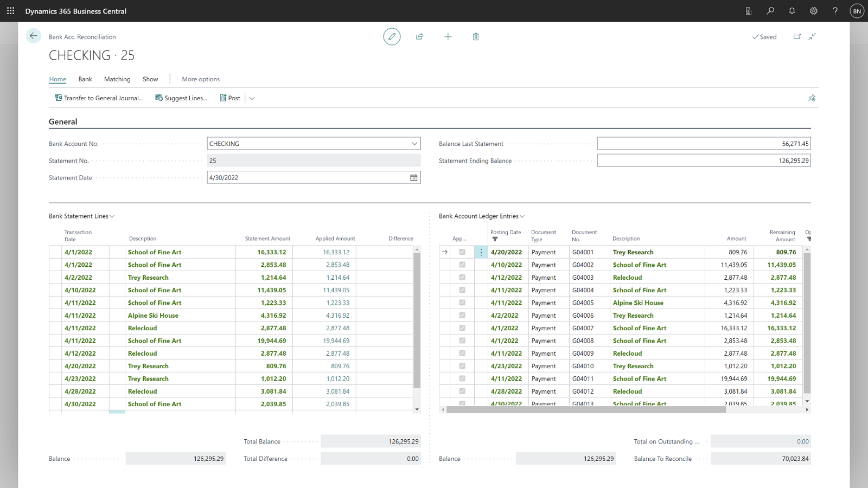
Task: Click the pencil edit icon
Action: [x=392, y=36]
